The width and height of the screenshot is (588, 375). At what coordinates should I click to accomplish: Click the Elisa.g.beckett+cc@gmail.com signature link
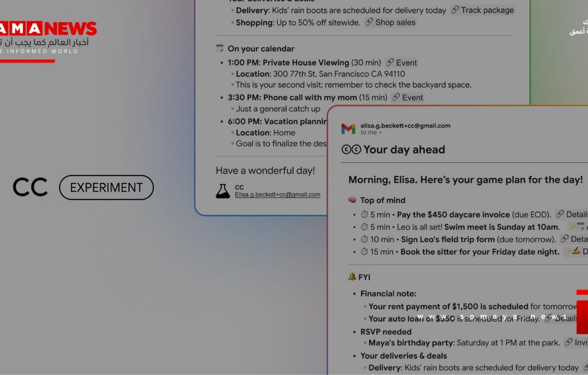click(x=277, y=195)
